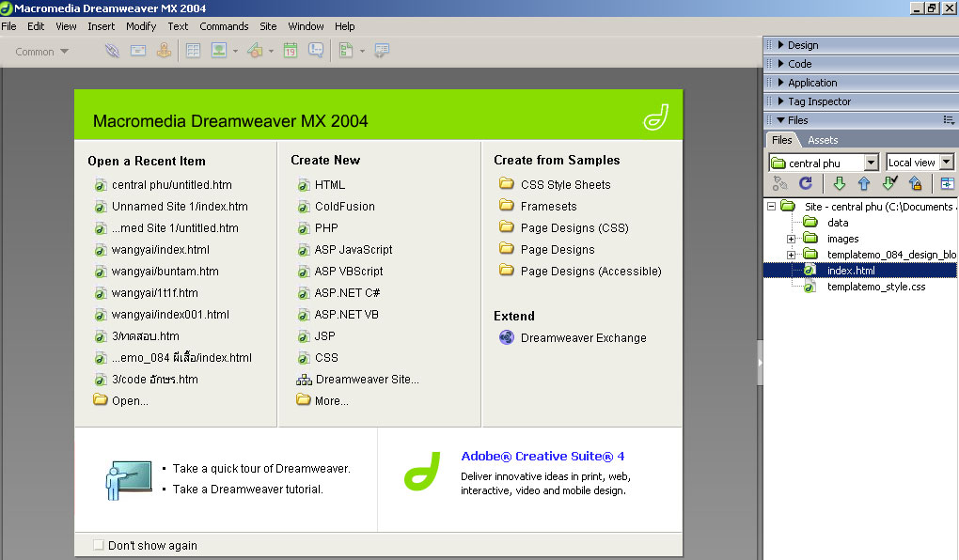
Task: Expand the images folder in the tree
Action: coord(791,239)
